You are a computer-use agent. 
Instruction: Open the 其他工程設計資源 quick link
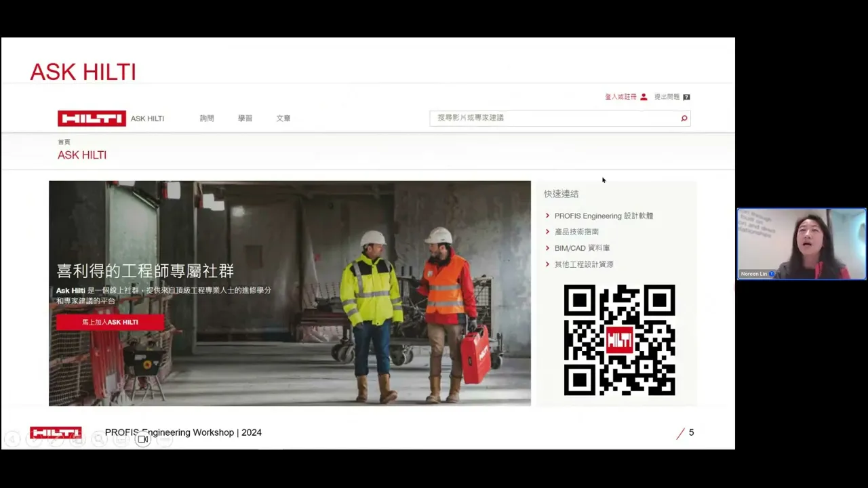click(584, 264)
